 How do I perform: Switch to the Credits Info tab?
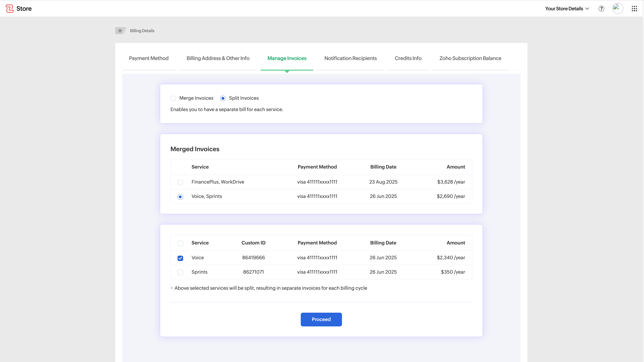click(408, 58)
